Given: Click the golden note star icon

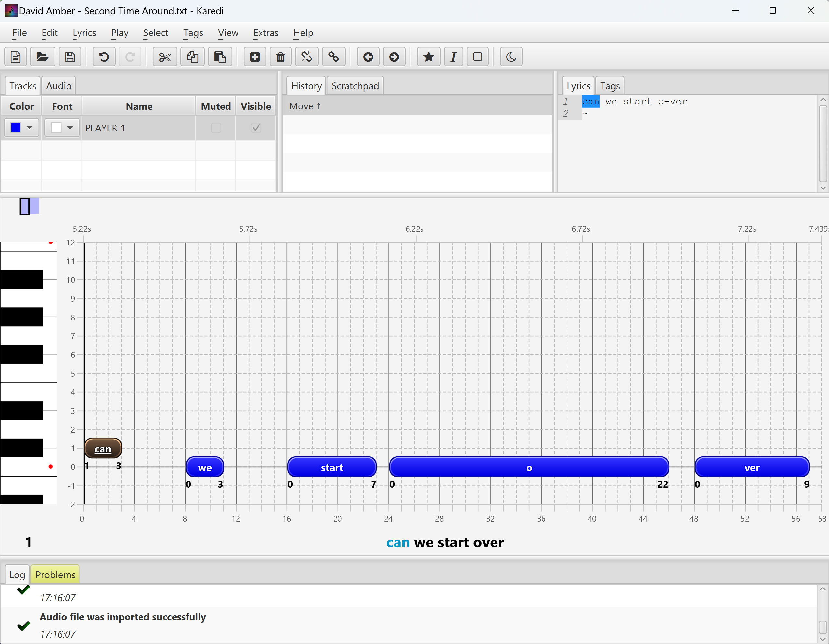Looking at the screenshot, I should point(429,57).
